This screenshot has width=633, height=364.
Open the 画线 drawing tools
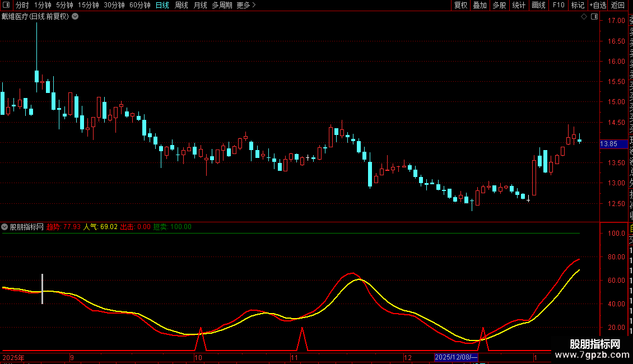click(x=538, y=5)
